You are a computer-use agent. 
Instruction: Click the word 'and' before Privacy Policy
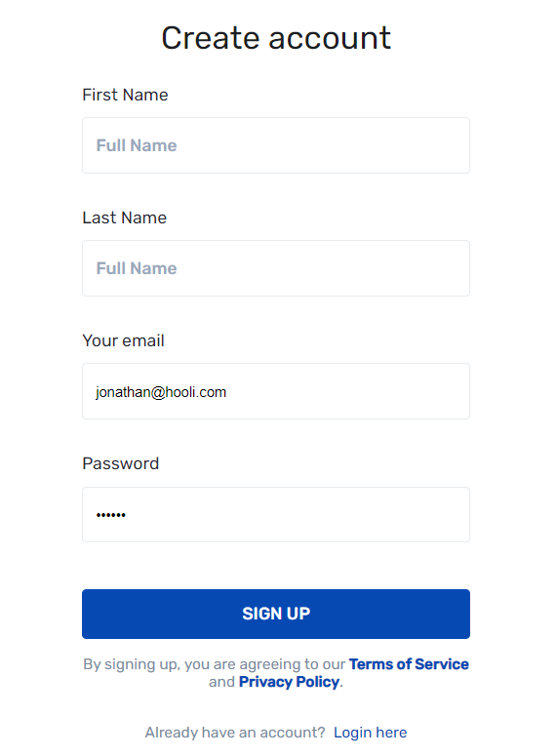pyautogui.click(x=221, y=682)
